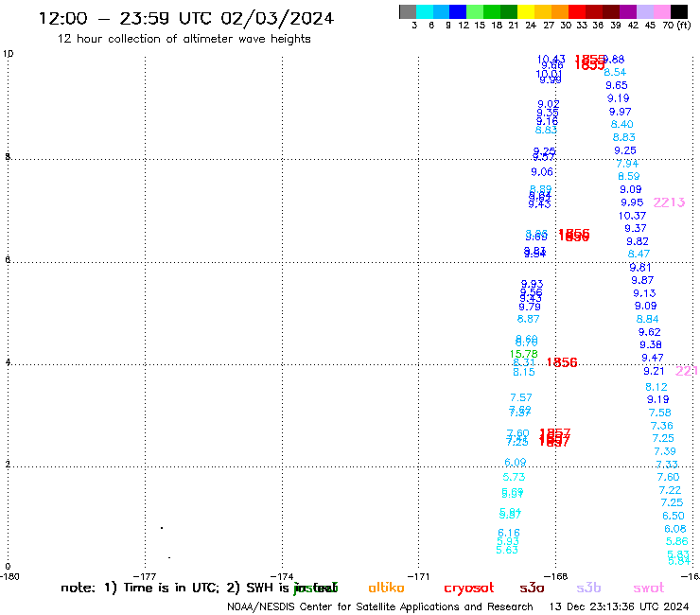The height and width of the screenshot is (615, 700).
Task: Click the wave height value '9.82'
Action: (638, 241)
